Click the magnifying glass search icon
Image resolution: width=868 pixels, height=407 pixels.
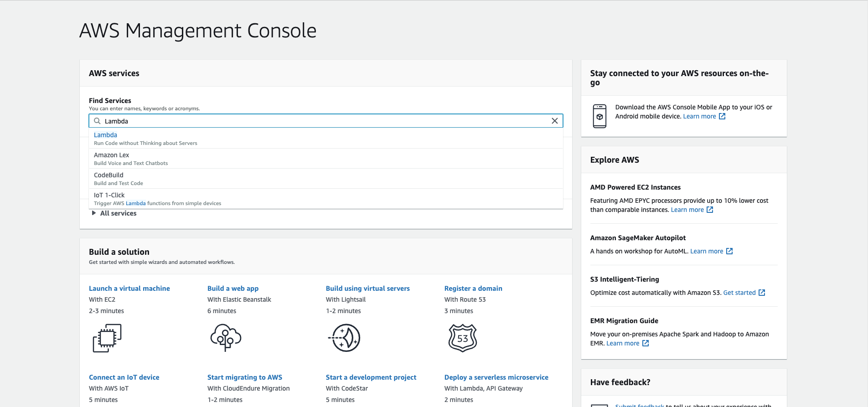coord(97,121)
